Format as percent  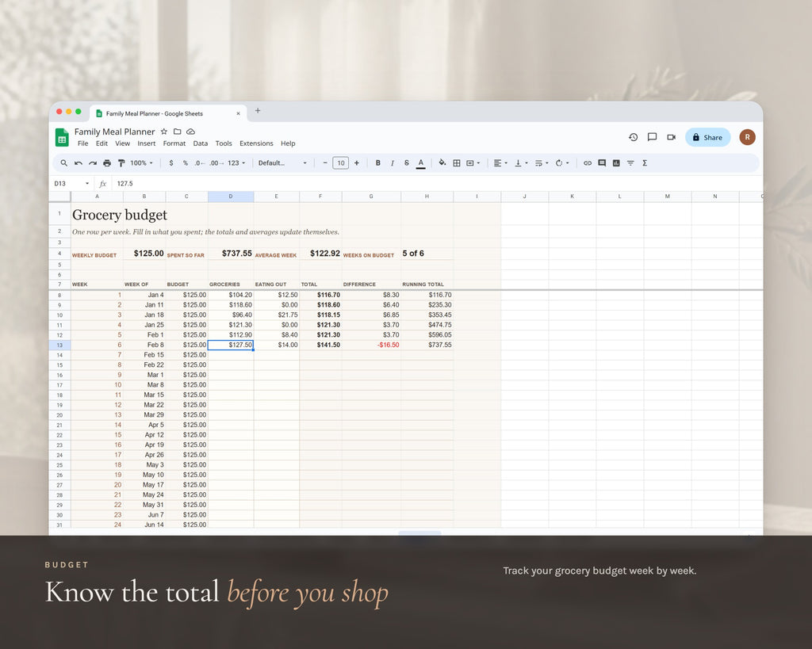[186, 163]
